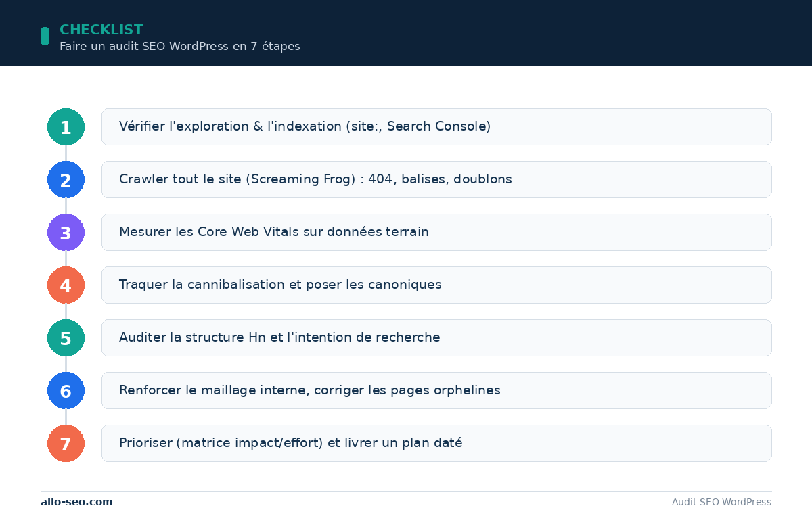Open the allo-seo.com footer link
Image resolution: width=812 pixels, height=514 pixels.
(76, 502)
